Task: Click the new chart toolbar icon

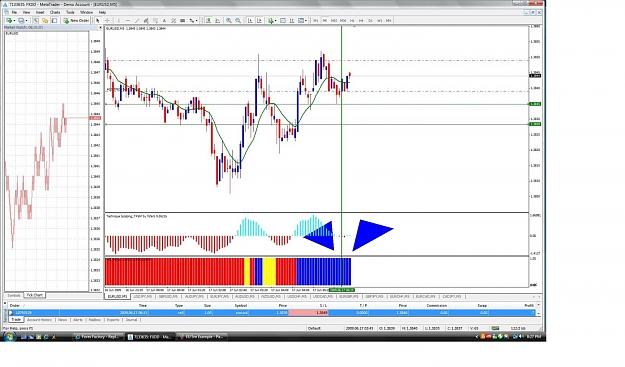Action: point(9,20)
